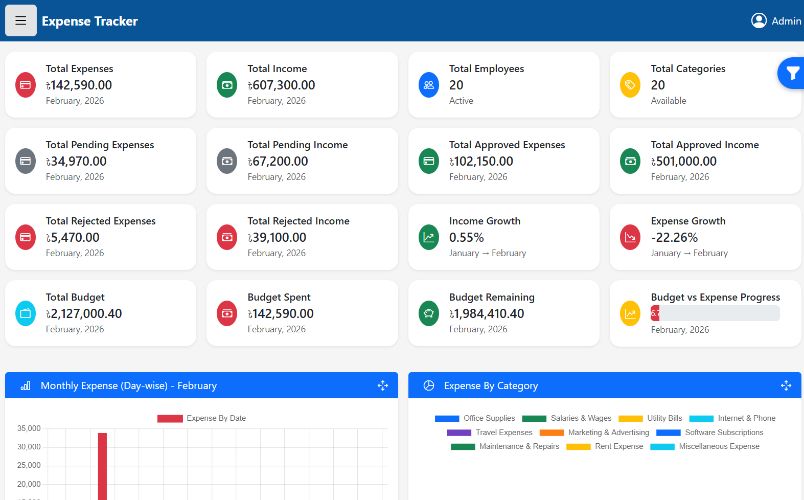
Task: Click the ৳607,300.00 Total Income value
Action: click(x=281, y=85)
